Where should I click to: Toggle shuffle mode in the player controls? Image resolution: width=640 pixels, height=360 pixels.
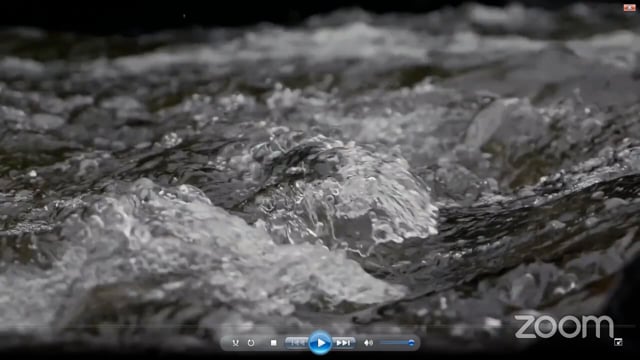tap(236, 343)
